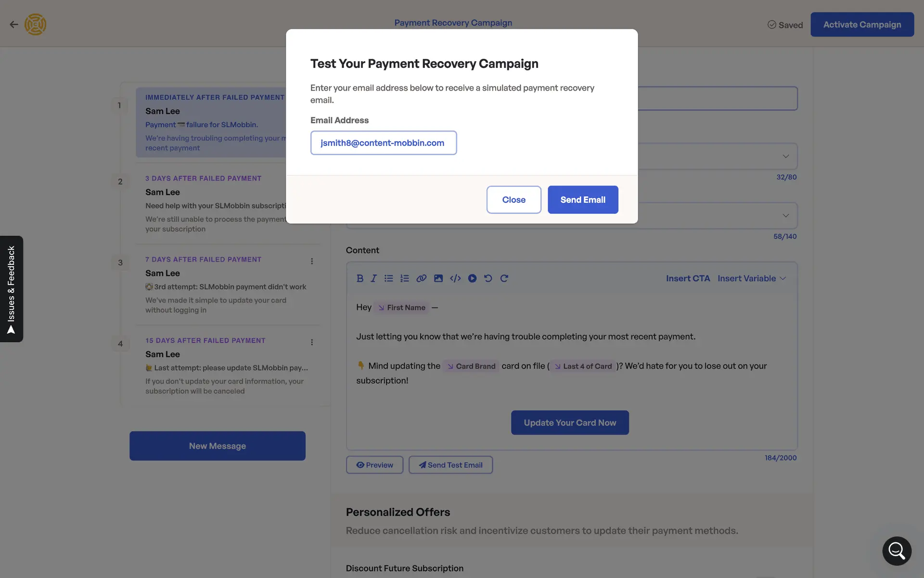Click the bold formatting icon

(359, 278)
